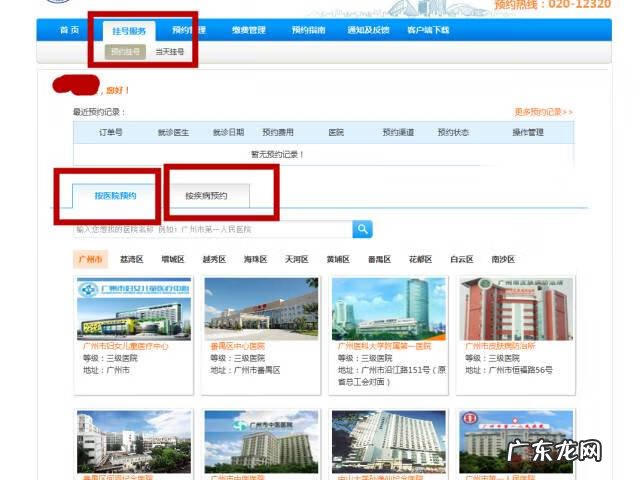Select the 当天挂号 submenu link

click(x=169, y=52)
